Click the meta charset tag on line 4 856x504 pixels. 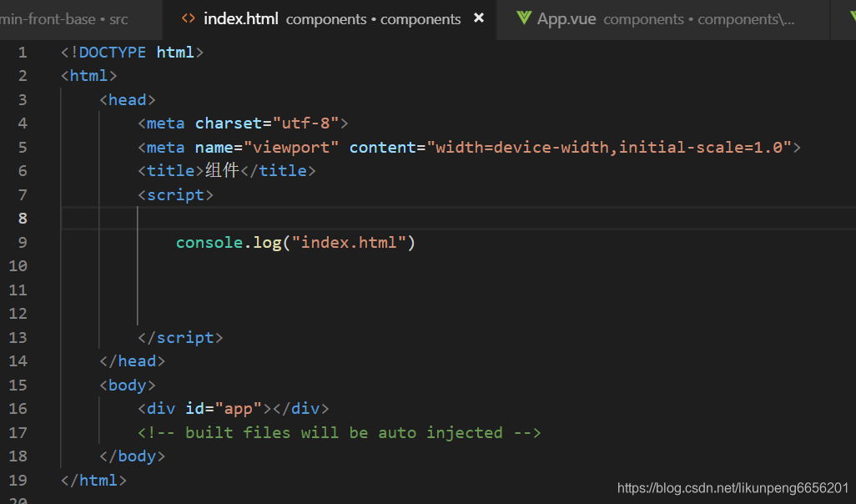click(243, 123)
